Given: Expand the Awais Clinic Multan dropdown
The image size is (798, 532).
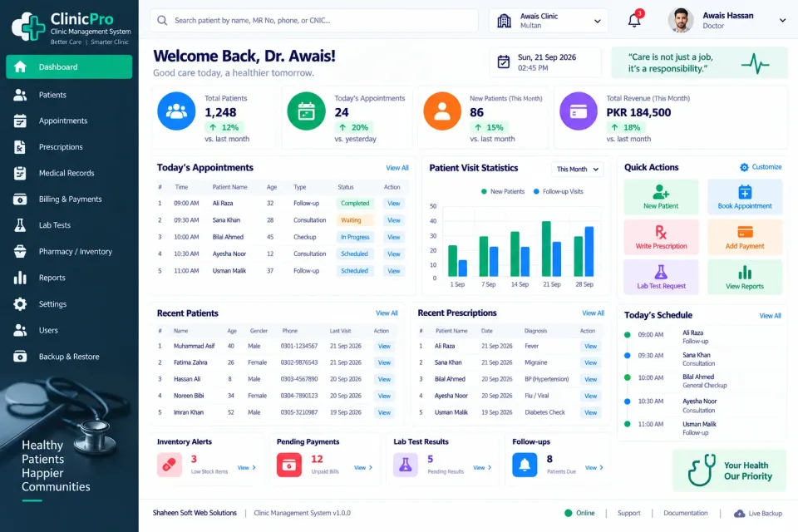Looking at the screenshot, I should (549, 21).
